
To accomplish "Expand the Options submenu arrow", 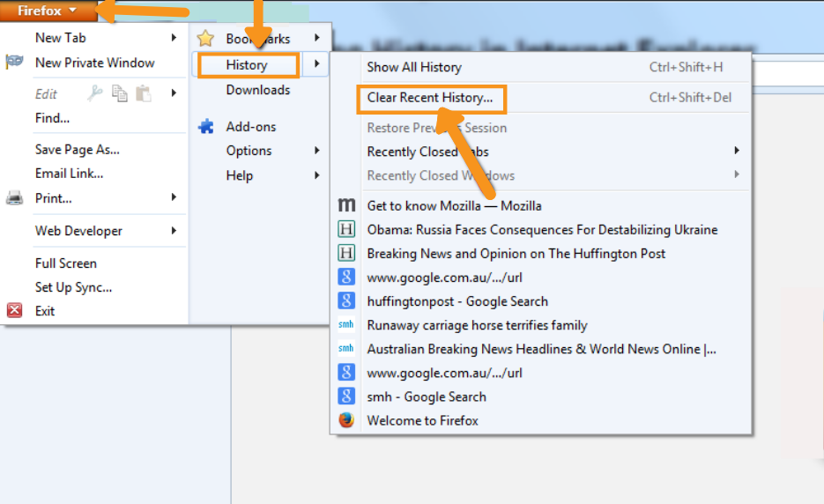I will (317, 151).
